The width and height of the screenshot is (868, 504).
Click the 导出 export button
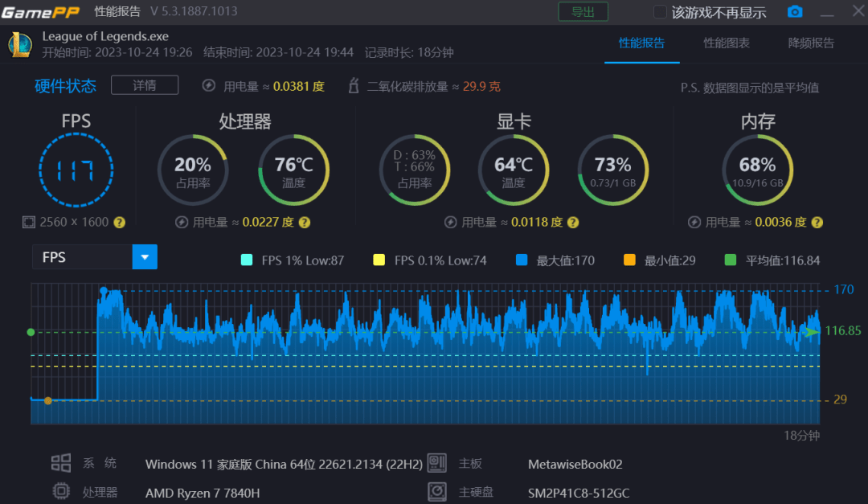coord(583,11)
